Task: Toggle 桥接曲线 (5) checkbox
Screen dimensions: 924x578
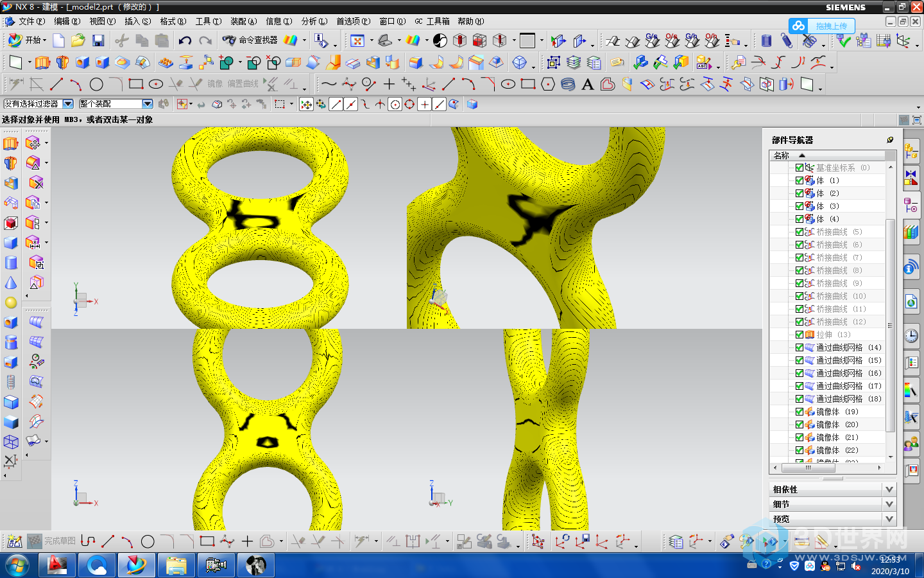Action: [x=800, y=232]
